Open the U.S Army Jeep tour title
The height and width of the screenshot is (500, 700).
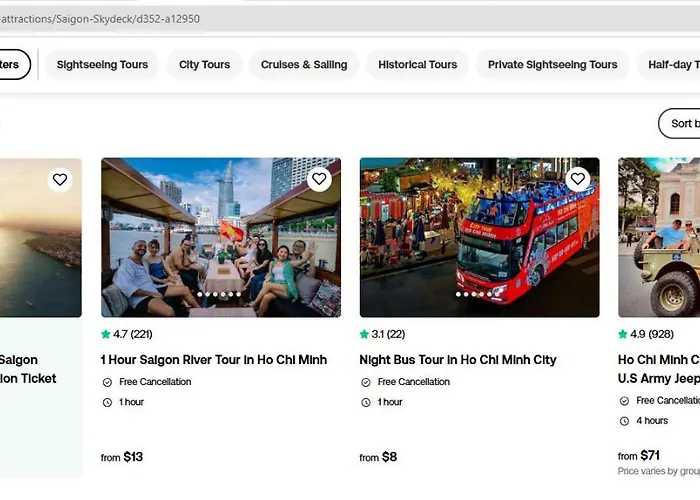659,369
